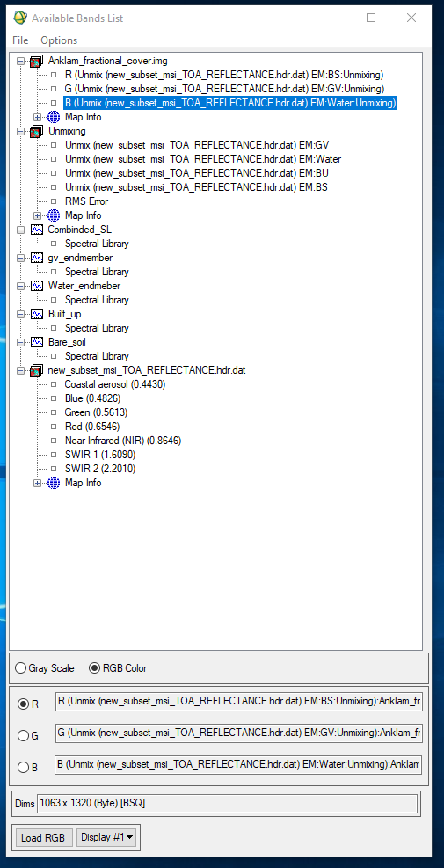Click the R band text field
444x868 pixels.
[238, 703]
